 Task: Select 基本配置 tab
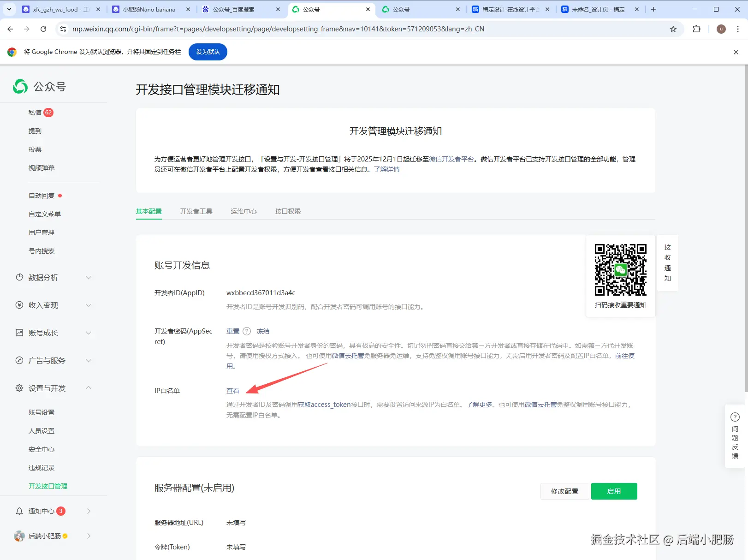[149, 211]
